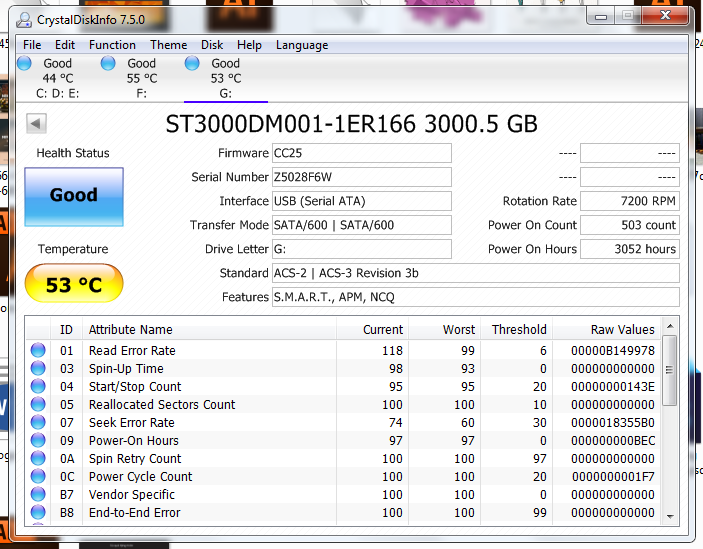Open the Function menu
The image size is (703, 549).
tap(112, 45)
